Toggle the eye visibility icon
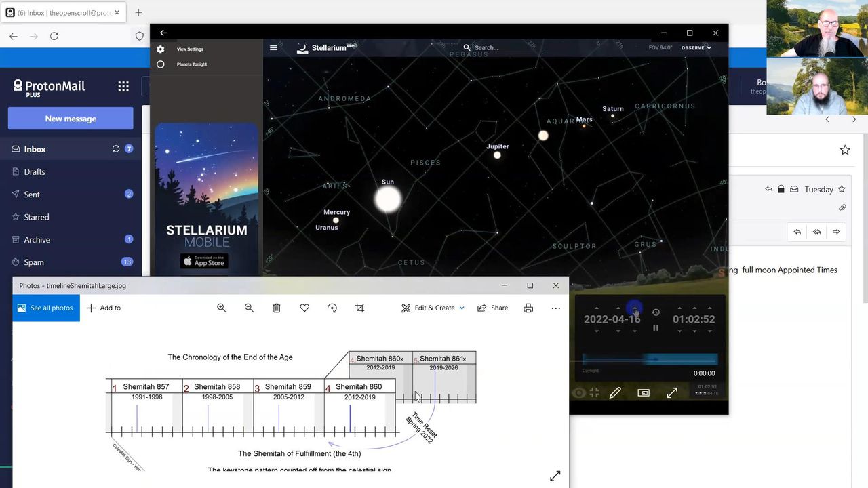This screenshot has height=488, width=868. (578, 392)
